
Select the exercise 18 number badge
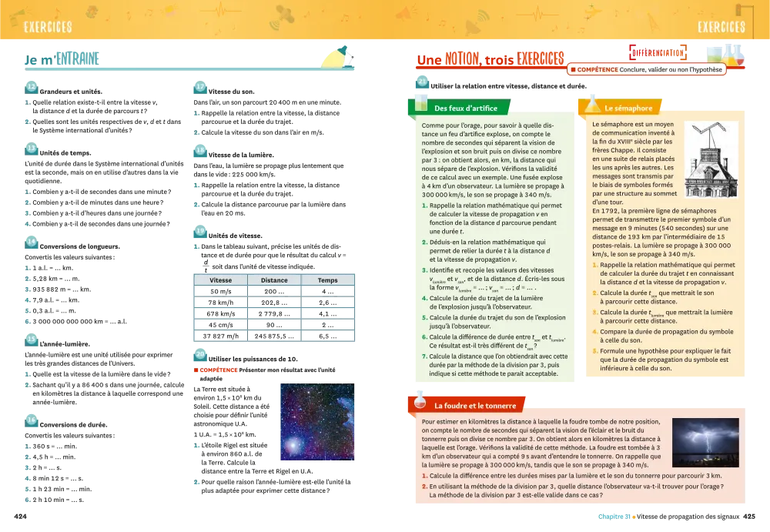click(200, 151)
